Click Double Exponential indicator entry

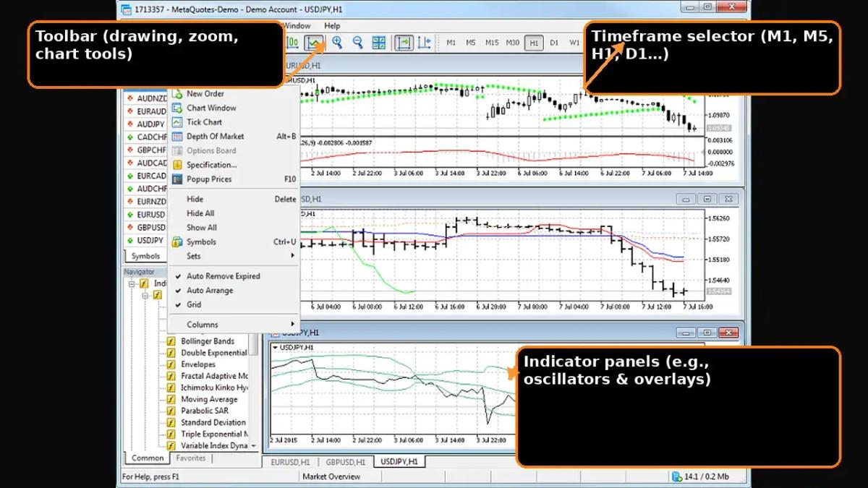[214, 353]
